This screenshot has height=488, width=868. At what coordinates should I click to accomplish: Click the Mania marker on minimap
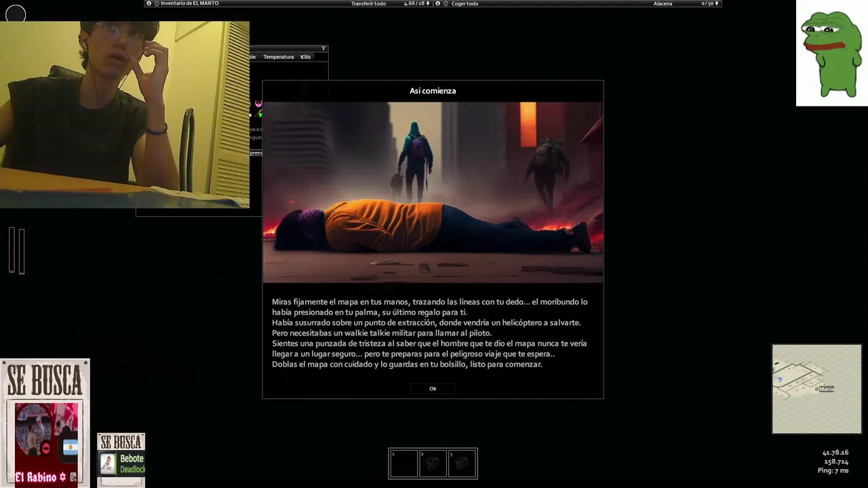(825, 389)
